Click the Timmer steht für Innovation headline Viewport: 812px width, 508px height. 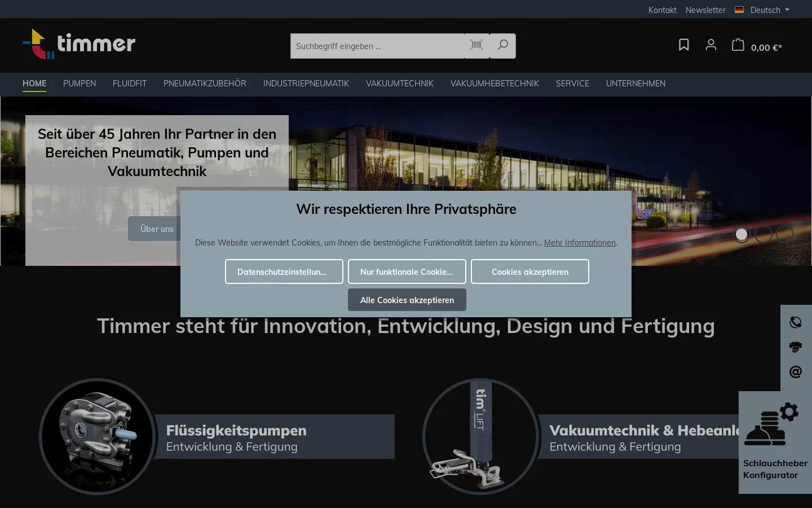[406, 326]
